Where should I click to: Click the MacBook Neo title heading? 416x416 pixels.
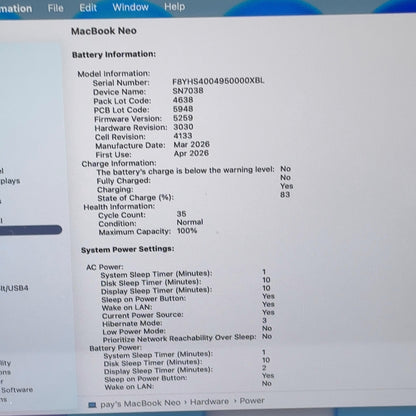[104, 31]
